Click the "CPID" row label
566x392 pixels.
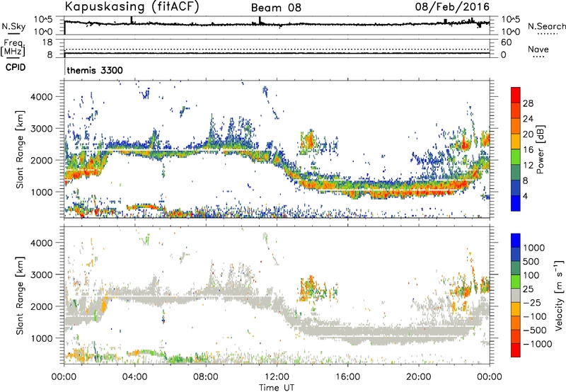[16, 67]
